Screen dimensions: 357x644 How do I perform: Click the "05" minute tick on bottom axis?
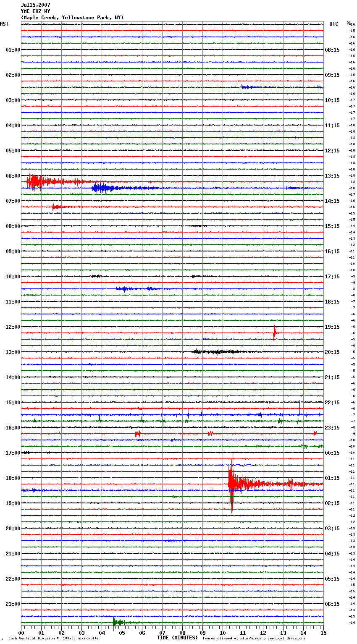pos(122,633)
